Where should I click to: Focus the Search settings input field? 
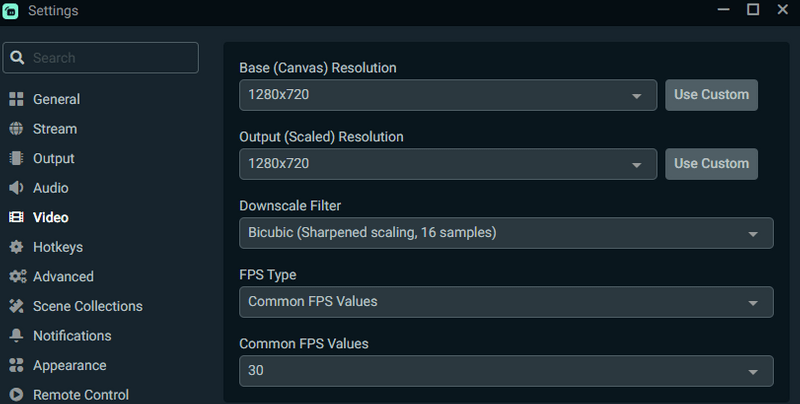point(101,58)
